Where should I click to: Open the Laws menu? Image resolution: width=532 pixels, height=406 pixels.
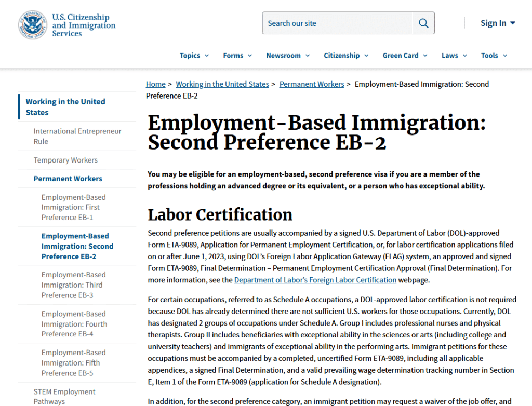454,55
